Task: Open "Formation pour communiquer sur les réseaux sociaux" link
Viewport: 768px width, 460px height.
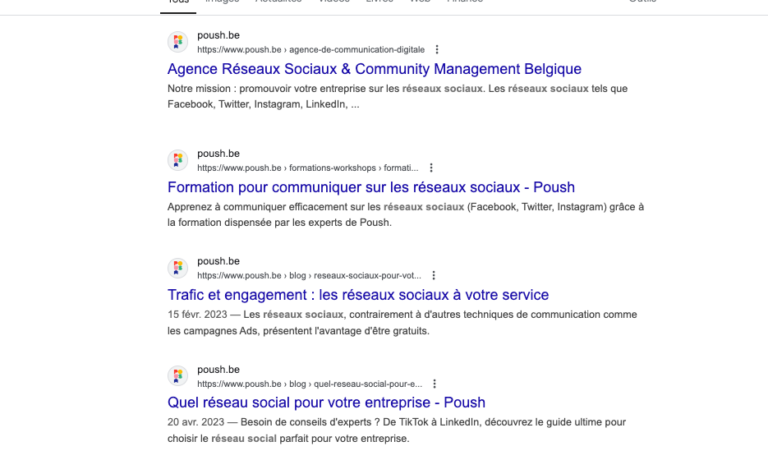Action: click(x=371, y=187)
